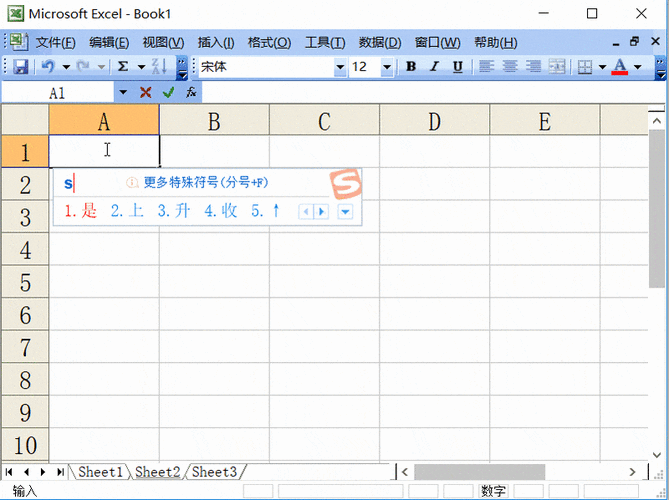Click the Merge and Center icon
The image size is (669, 500).
point(557,67)
